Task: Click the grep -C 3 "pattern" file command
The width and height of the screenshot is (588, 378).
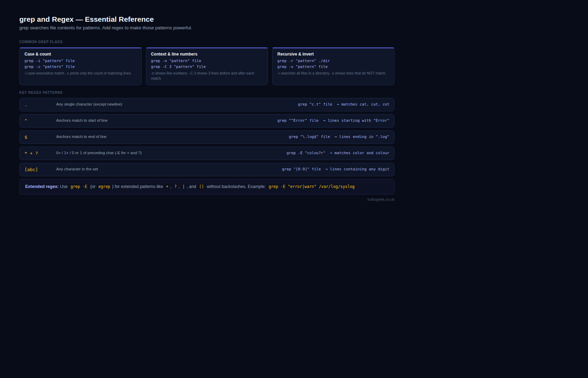Action: [178, 67]
